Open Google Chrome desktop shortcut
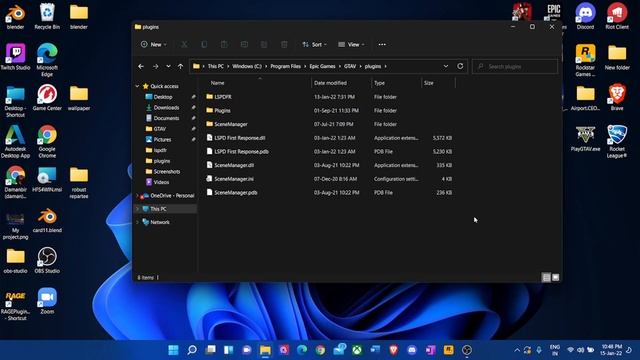This screenshot has width=640, height=360. click(x=47, y=141)
